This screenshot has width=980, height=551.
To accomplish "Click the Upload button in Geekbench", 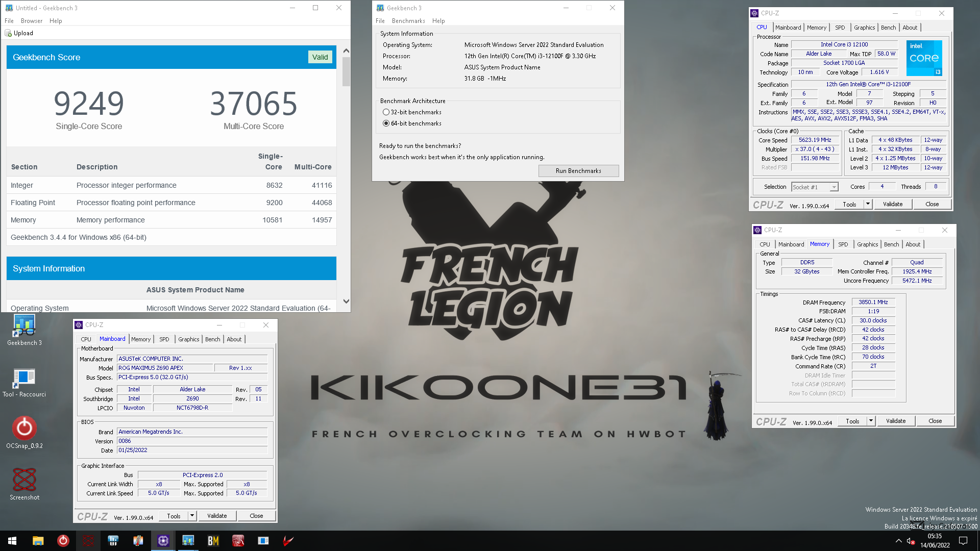I will 19,33.
